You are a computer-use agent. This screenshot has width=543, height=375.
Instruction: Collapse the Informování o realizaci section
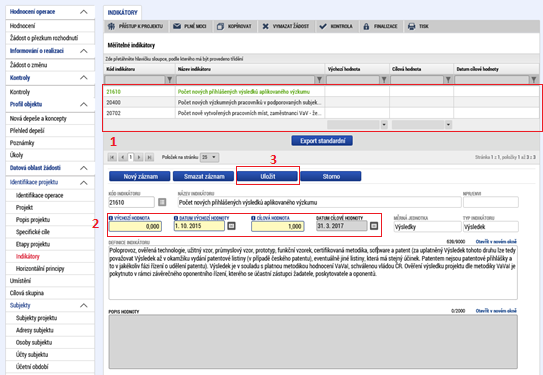coord(84,51)
